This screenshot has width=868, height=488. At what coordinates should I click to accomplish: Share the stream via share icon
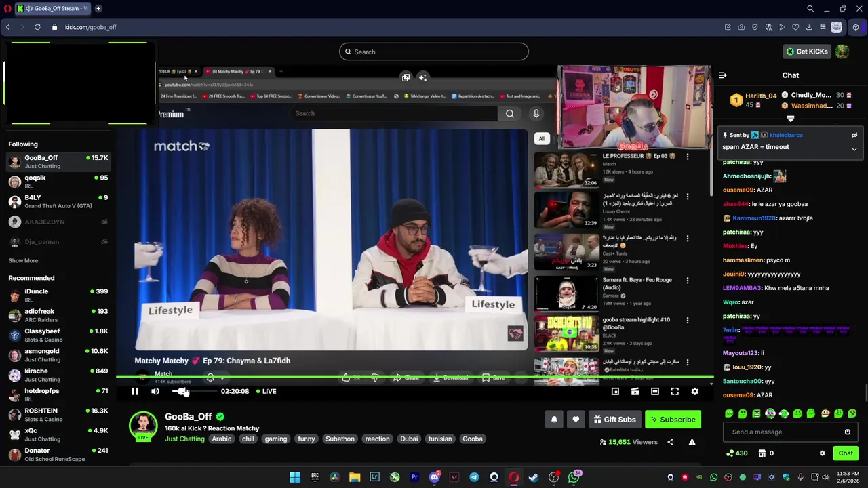(670, 442)
